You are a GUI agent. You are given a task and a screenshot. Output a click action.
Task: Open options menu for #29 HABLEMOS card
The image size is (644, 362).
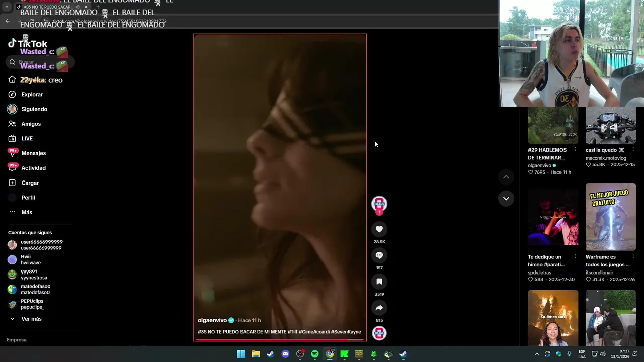[576, 150]
